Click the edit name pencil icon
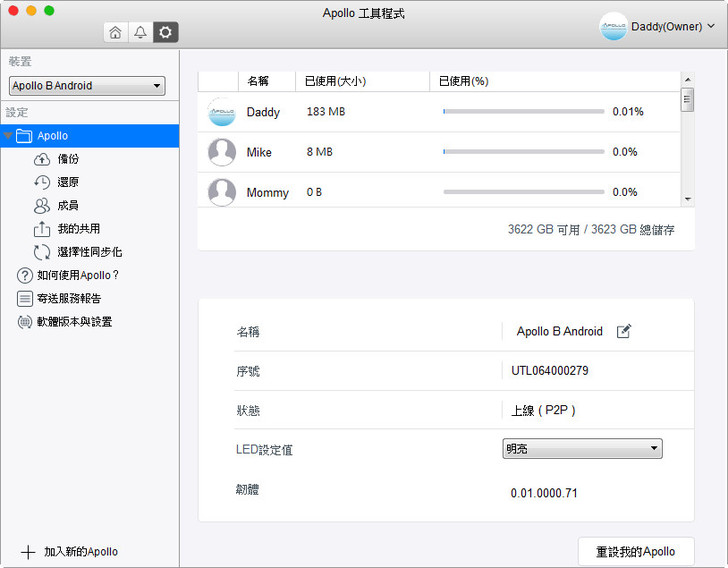The image size is (728, 568). tap(624, 331)
